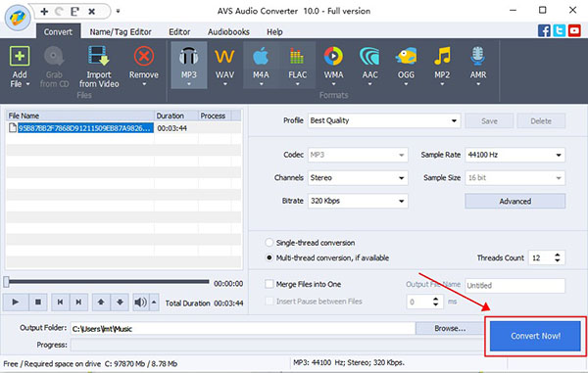
Task: Click the Convert Now! button
Action: click(x=535, y=336)
